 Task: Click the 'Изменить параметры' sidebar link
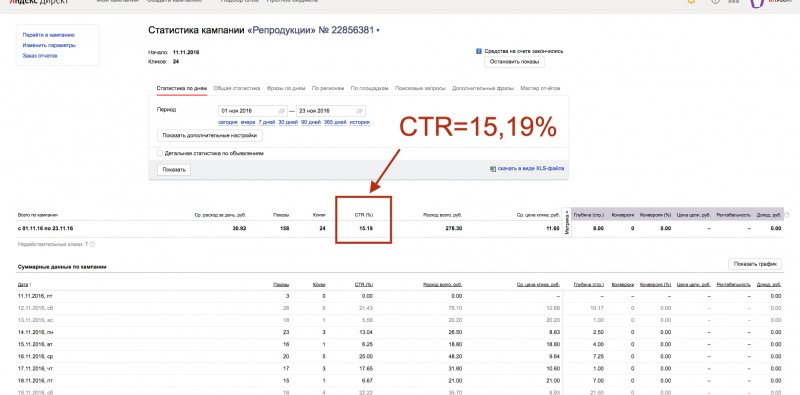49,45
